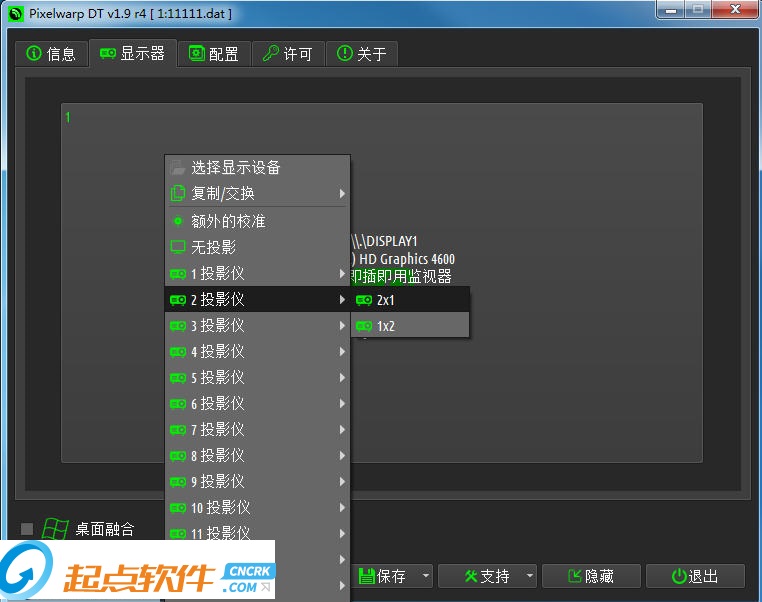Click projector icon of 8 投影仪
The height and width of the screenshot is (602, 762).
click(x=178, y=456)
